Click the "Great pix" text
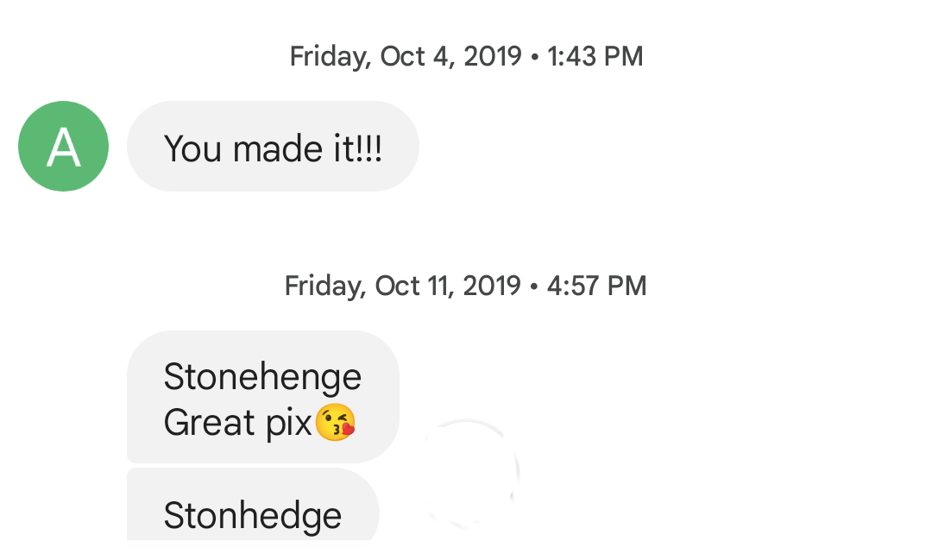Viewport: 932px width, 560px height. (237, 423)
